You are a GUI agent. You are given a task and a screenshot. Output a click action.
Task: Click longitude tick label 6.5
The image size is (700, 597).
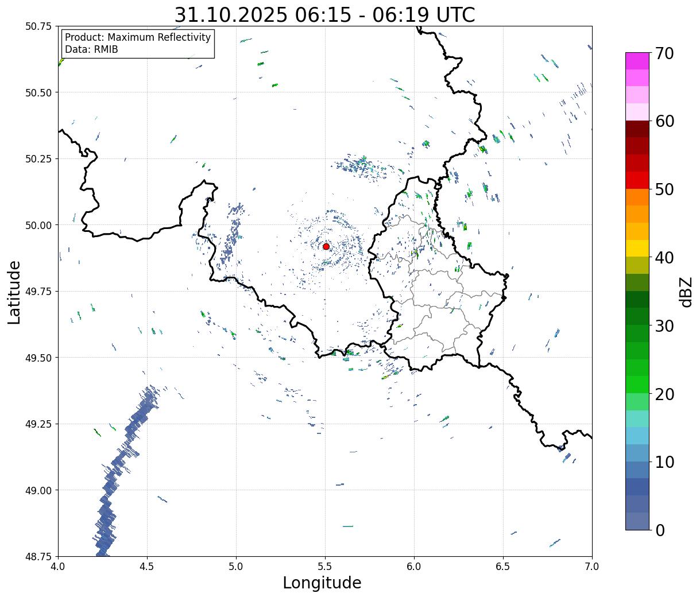pyautogui.click(x=503, y=567)
